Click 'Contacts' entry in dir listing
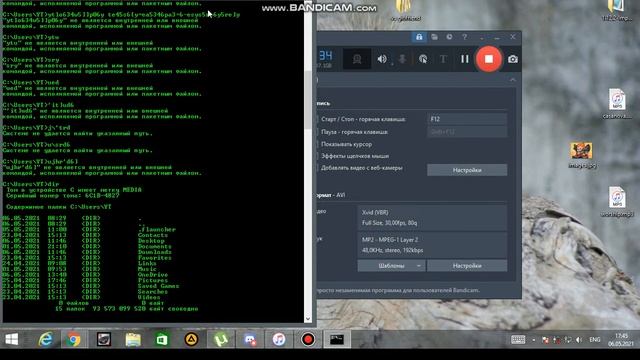The width and height of the screenshot is (640, 360). pos(153,235)
